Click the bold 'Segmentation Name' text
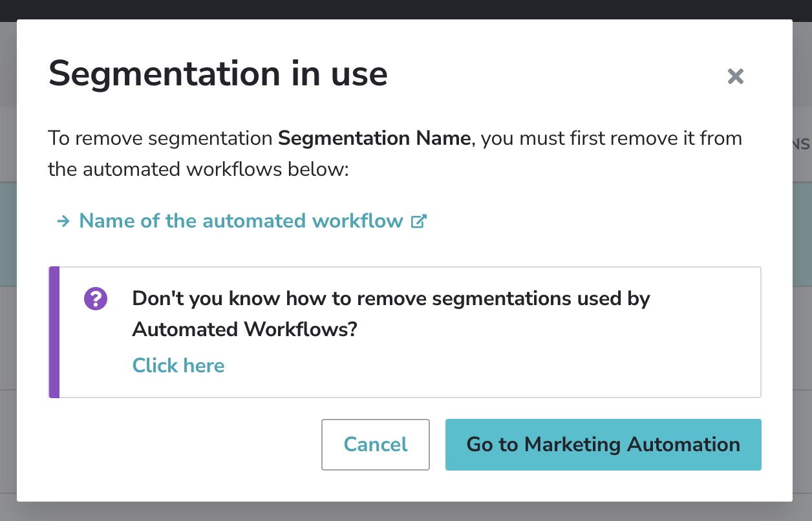The image size is (812, 521). [374, 138]
